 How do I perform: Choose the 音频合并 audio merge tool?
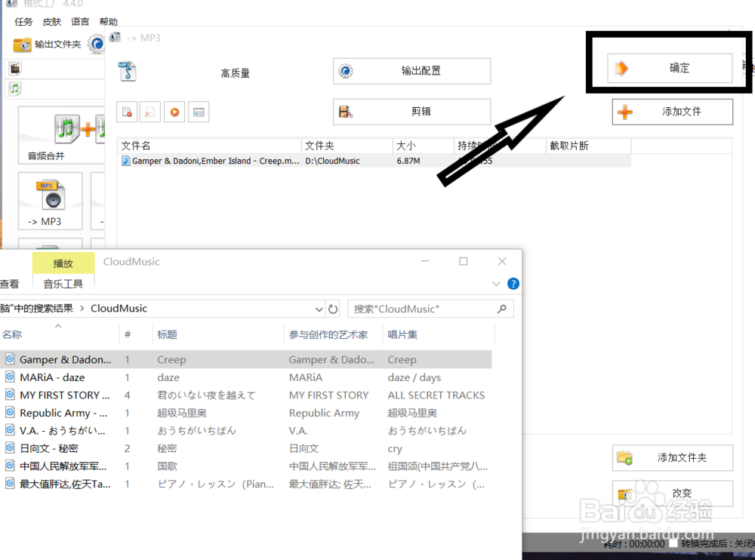[62, 135]
